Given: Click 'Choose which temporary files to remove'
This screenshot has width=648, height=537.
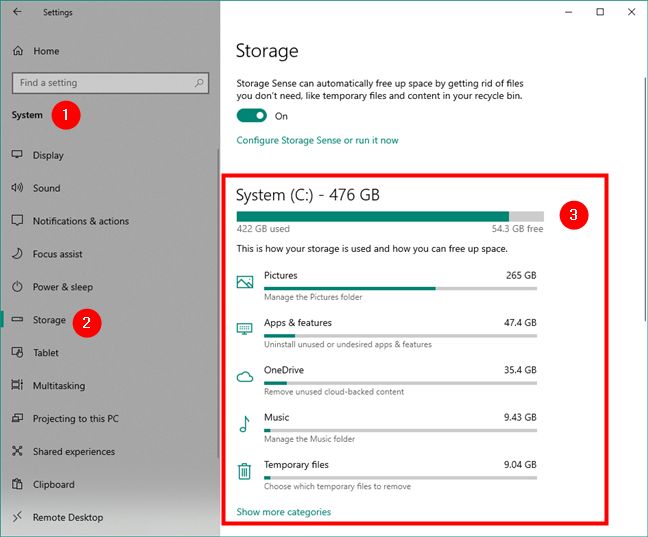Looking at the screenshot, I should tap(337, 486).
